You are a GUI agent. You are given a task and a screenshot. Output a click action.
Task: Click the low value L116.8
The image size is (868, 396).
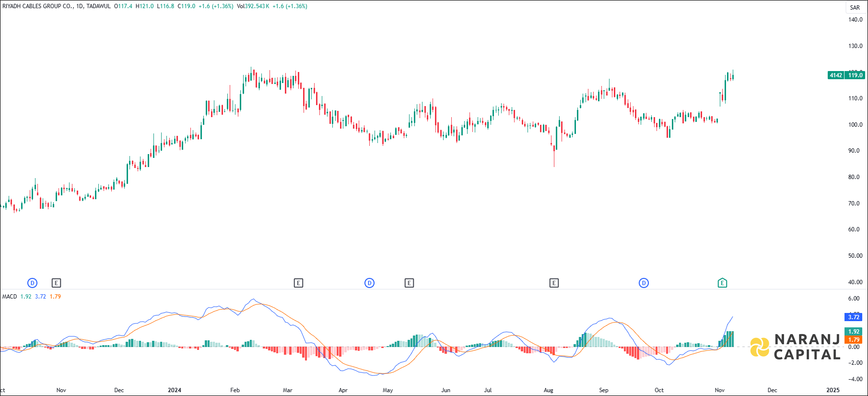[166, 6]
